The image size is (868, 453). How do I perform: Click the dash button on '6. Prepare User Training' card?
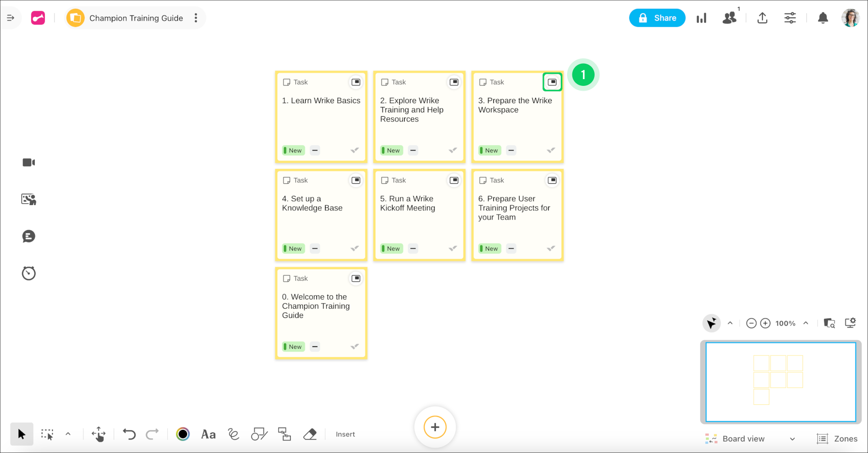(x=511, y=248)
